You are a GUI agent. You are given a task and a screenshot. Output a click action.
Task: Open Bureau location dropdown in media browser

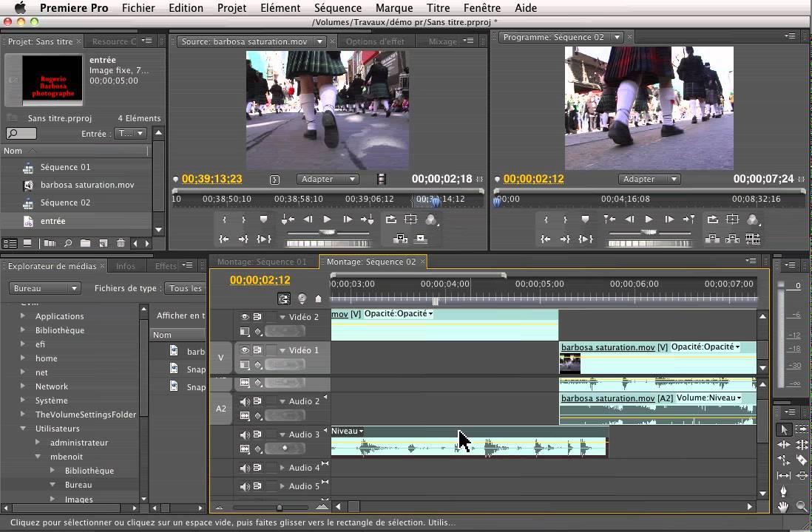pos(44,288)
